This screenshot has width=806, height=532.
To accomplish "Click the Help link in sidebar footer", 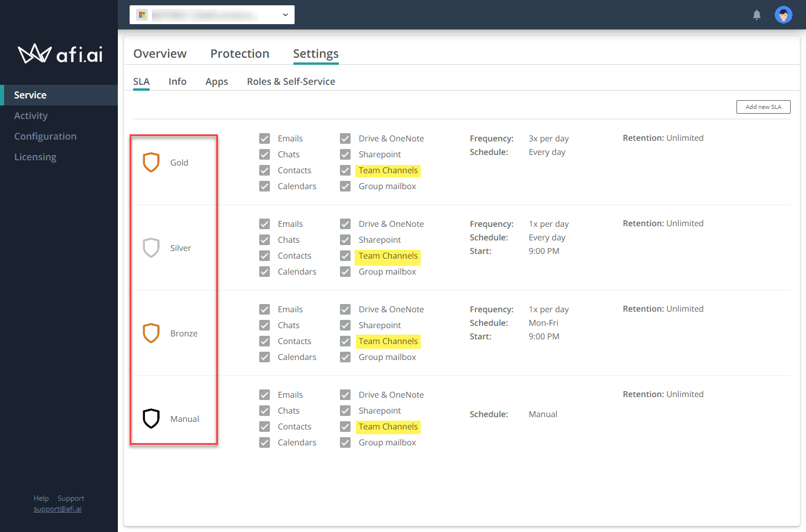I will point(41,498).
